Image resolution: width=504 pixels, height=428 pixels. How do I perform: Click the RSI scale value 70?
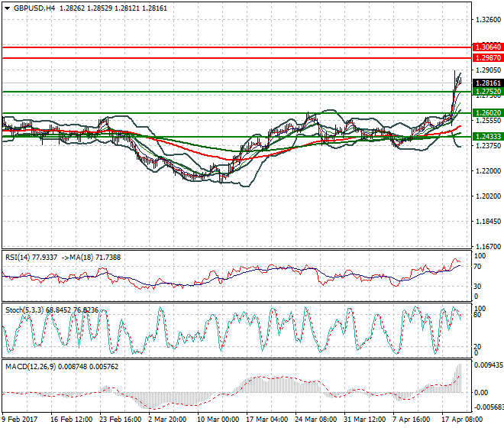(x=478, y=267)
